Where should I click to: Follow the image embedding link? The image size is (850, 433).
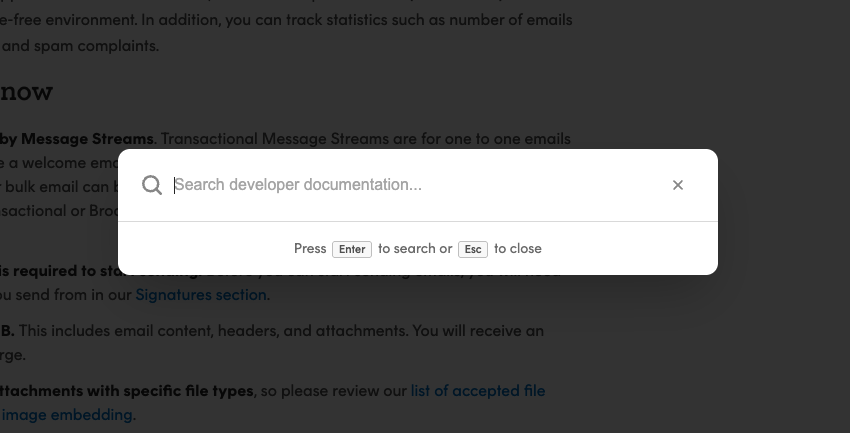pos(67,414)
